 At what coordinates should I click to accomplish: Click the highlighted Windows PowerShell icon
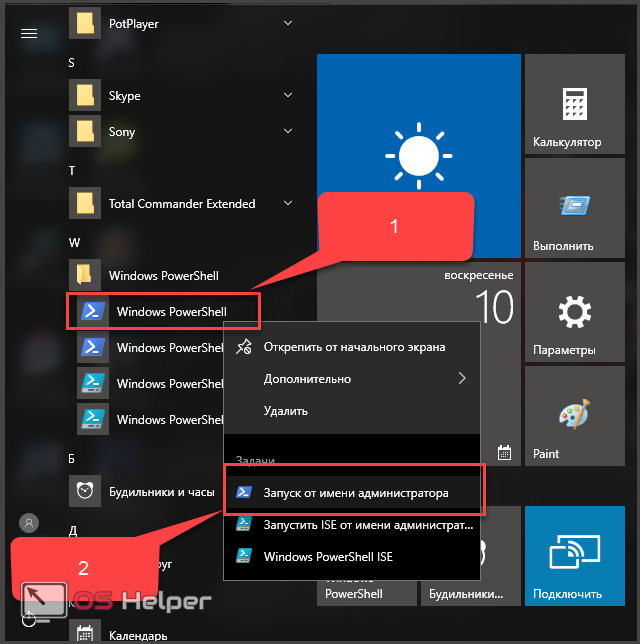pyautogui.click(x=93, y=311)
